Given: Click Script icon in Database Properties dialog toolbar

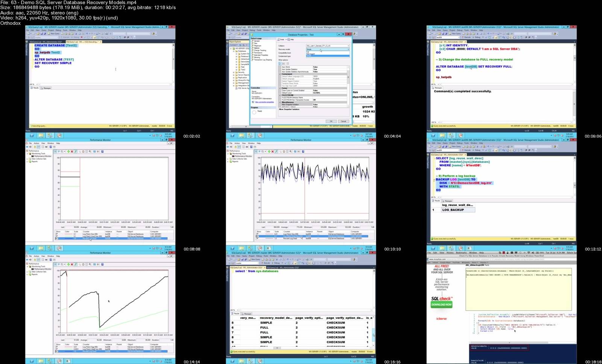Looking at the screenshot, I should pyautogui.click(x=280, y=39).
